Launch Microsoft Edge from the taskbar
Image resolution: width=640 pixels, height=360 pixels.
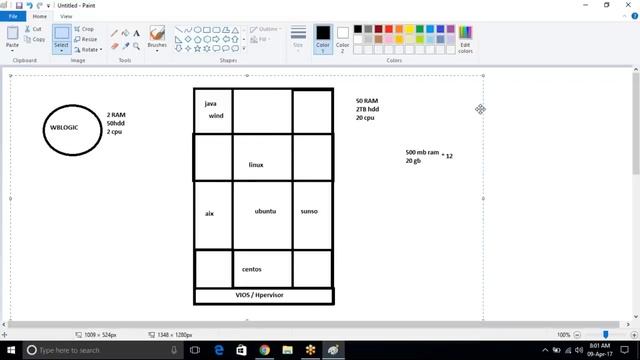[x=219, y=350]
